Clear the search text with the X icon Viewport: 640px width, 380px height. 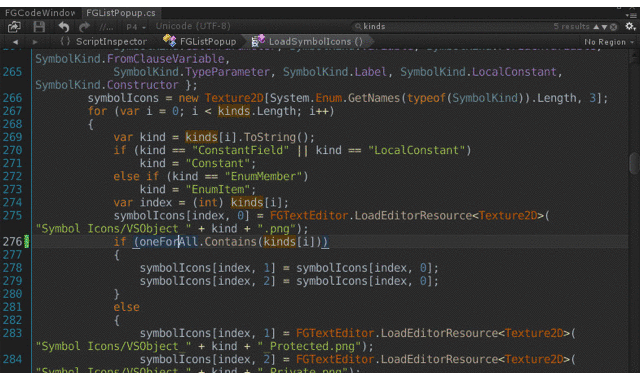(613, 27)
